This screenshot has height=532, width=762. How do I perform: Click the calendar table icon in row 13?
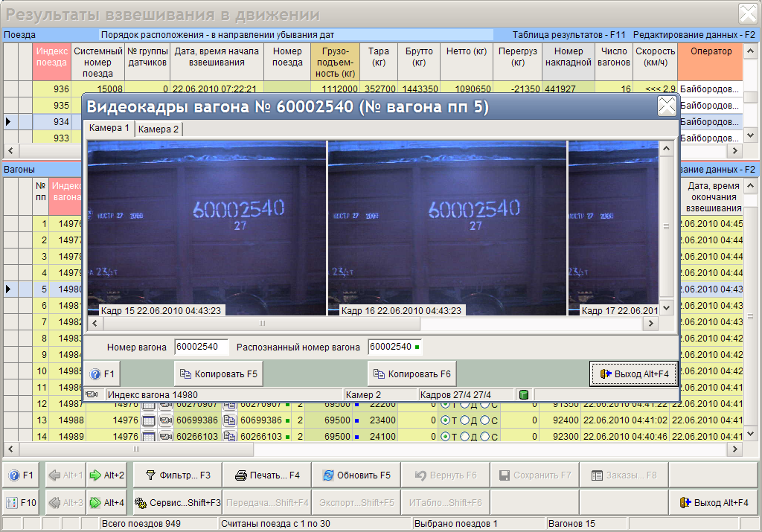coord(149,420)
